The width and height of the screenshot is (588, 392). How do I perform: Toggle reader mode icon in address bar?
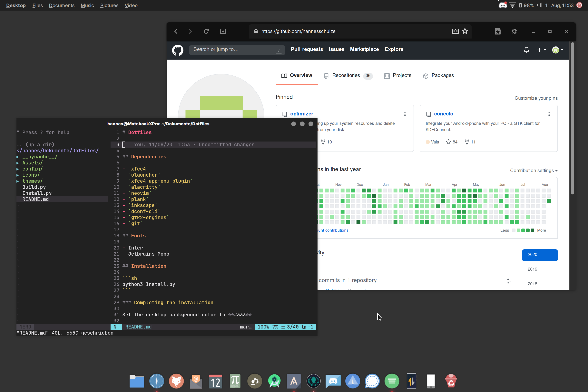click(455, 31)
